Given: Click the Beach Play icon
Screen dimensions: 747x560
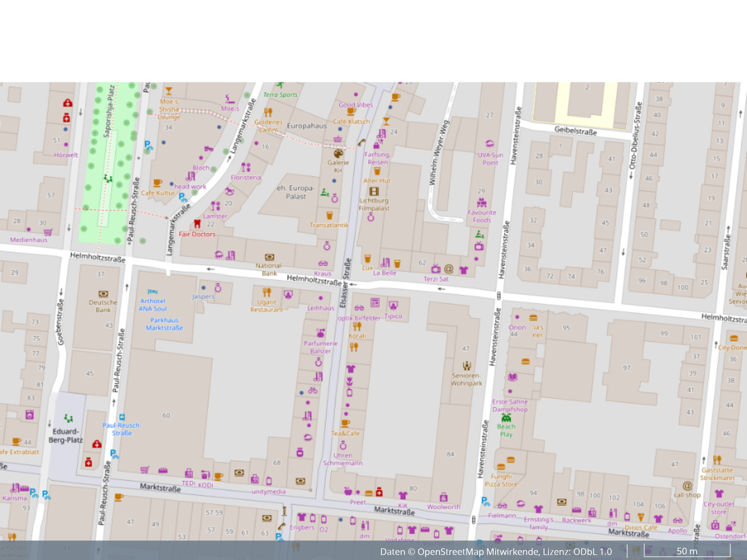Looking at the screenshot, I should click(x=506, y=418).
